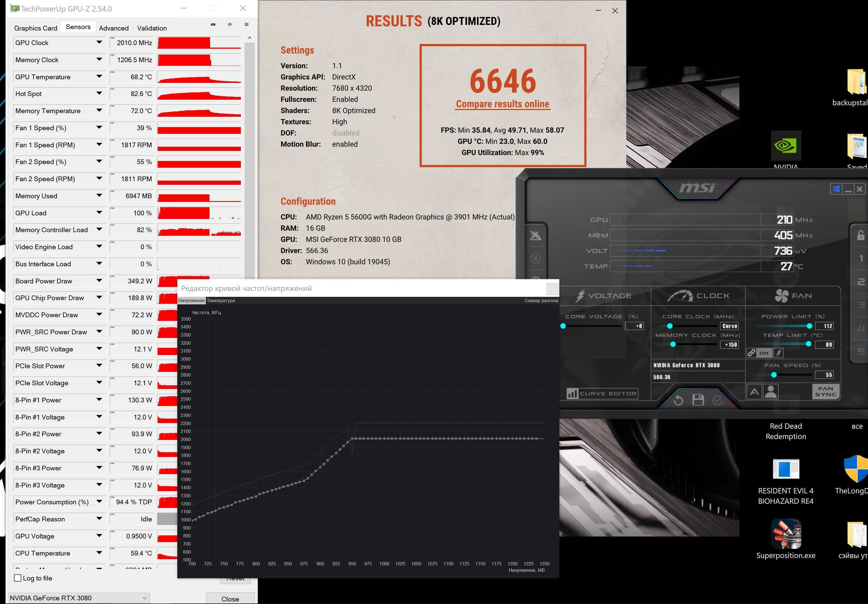Click the CURVE EDITOR button in Afterburner

click(x=602, y=393)
